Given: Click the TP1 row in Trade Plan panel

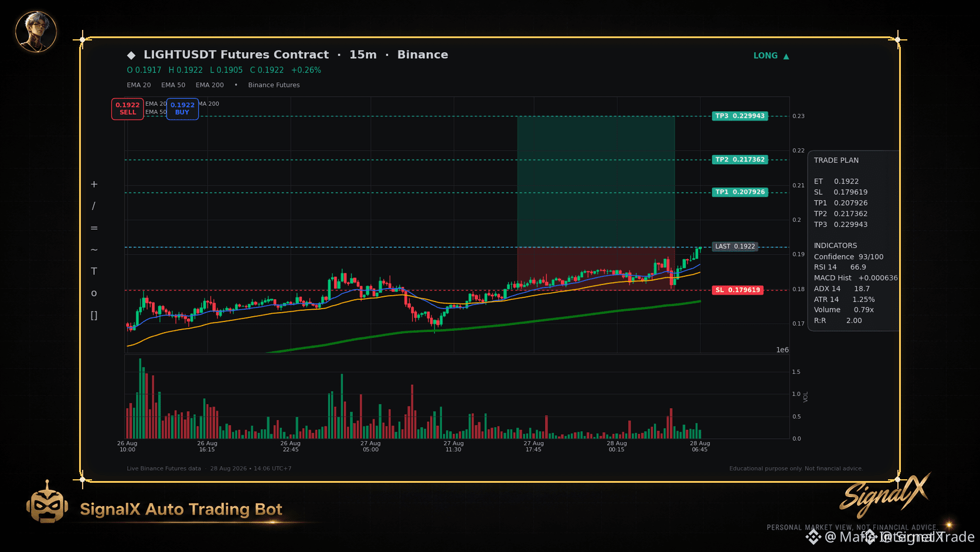Looking at the screenshot, I should tap(841, 203).
